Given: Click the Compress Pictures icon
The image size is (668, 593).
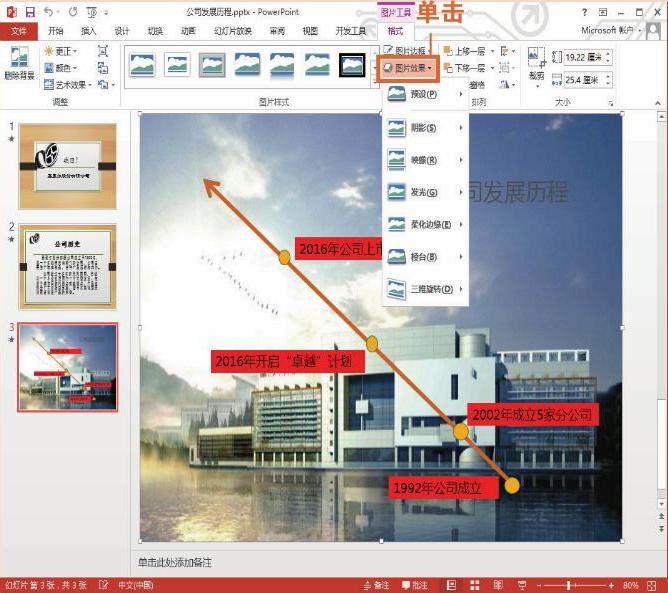Looking at the screenshot, I should 103,52.
